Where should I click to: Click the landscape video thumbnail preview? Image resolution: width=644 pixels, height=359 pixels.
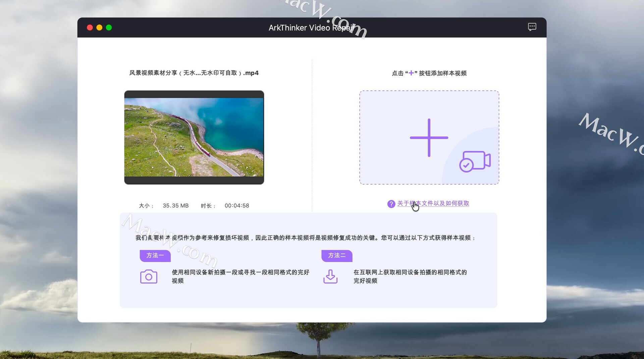click(194, 137)
